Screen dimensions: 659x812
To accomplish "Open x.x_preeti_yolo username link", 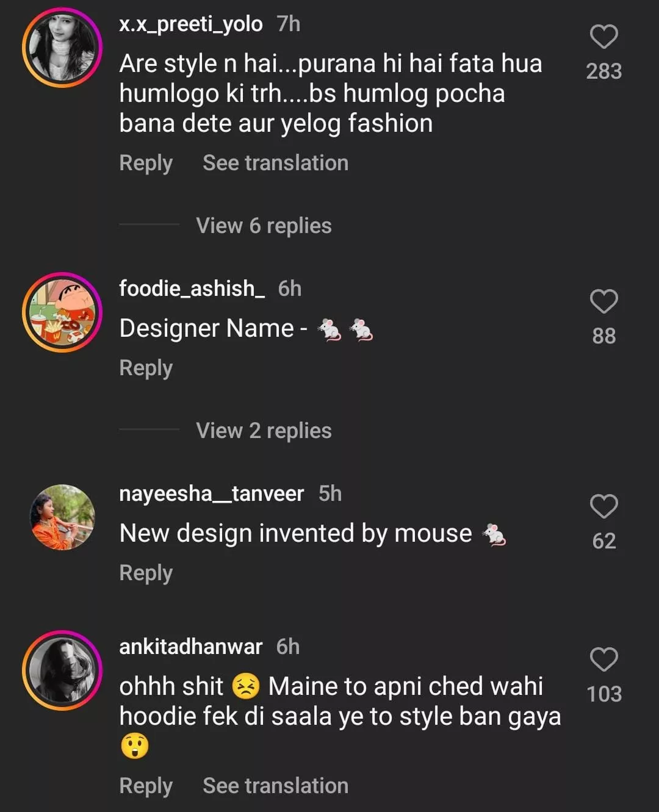I will [190, 24].
